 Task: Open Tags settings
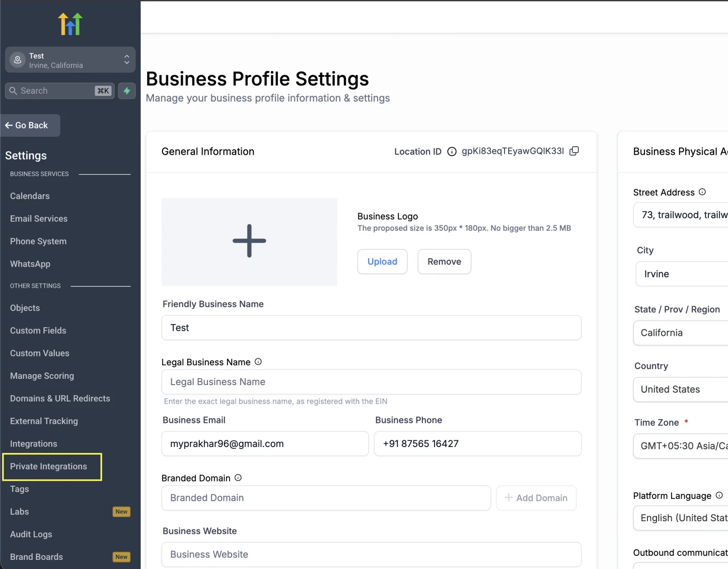(20, 489)
